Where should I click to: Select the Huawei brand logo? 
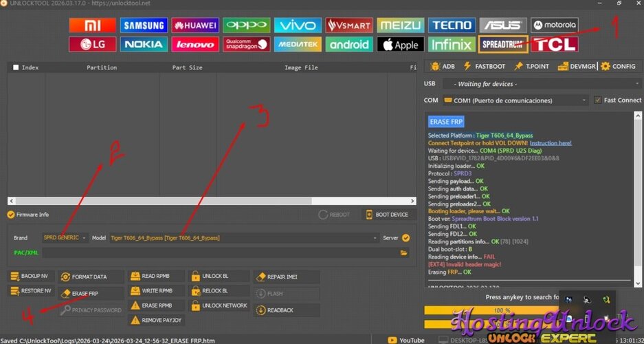[195, 25]
